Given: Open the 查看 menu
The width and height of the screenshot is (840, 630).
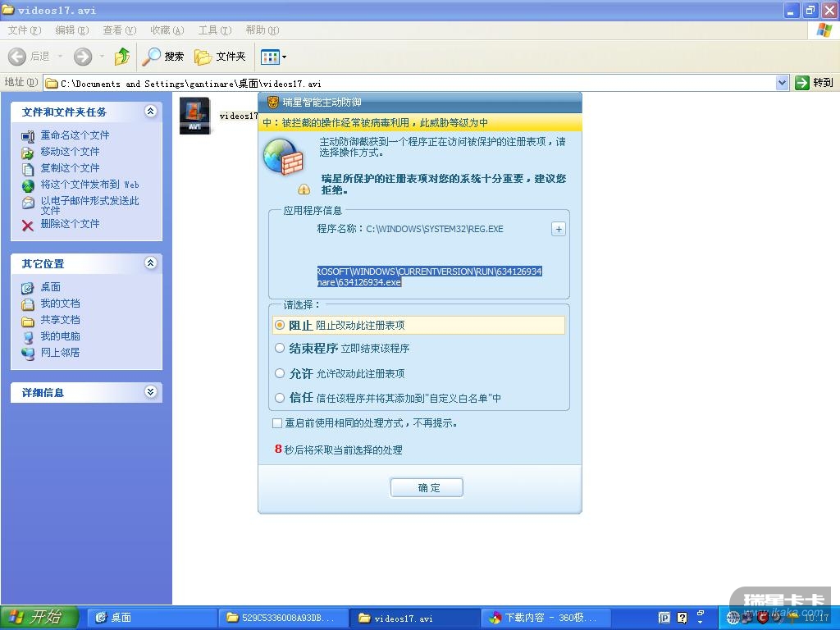Looking at the screenshot, I should (x=120, y=30).
